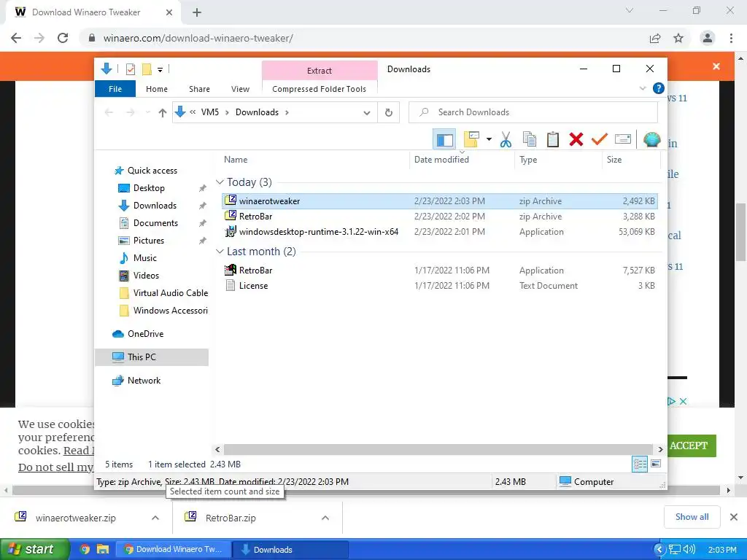
Task: Bookmark this page with star icon
Action: 678,38
